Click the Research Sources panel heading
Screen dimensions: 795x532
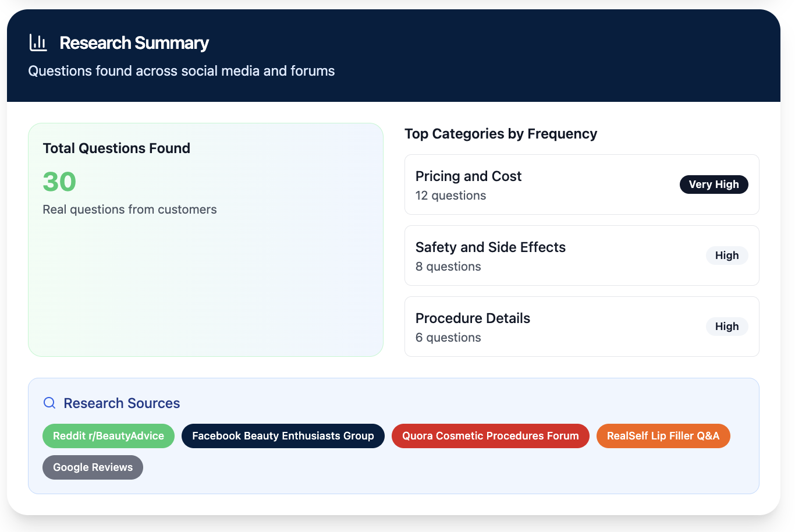click(121, 403)
